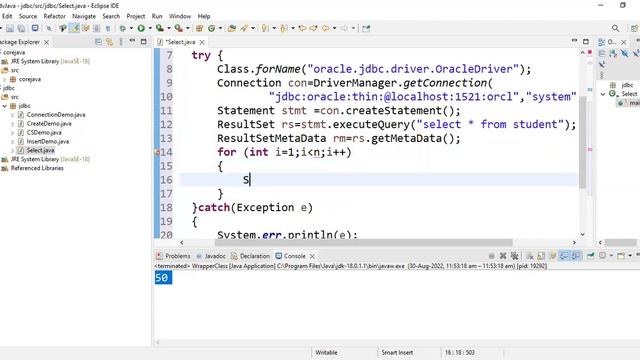
Task: Toggle Scroll Lock in Console toolbar
Action: (541, 256)
